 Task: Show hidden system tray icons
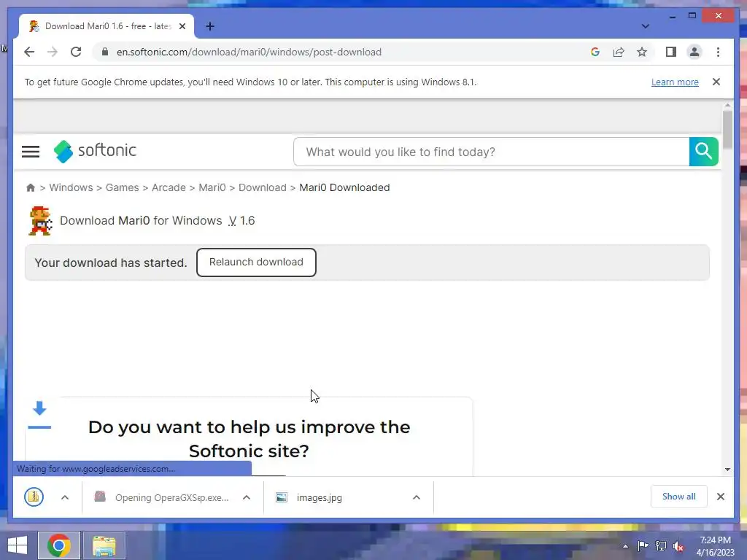coord(625,546)
